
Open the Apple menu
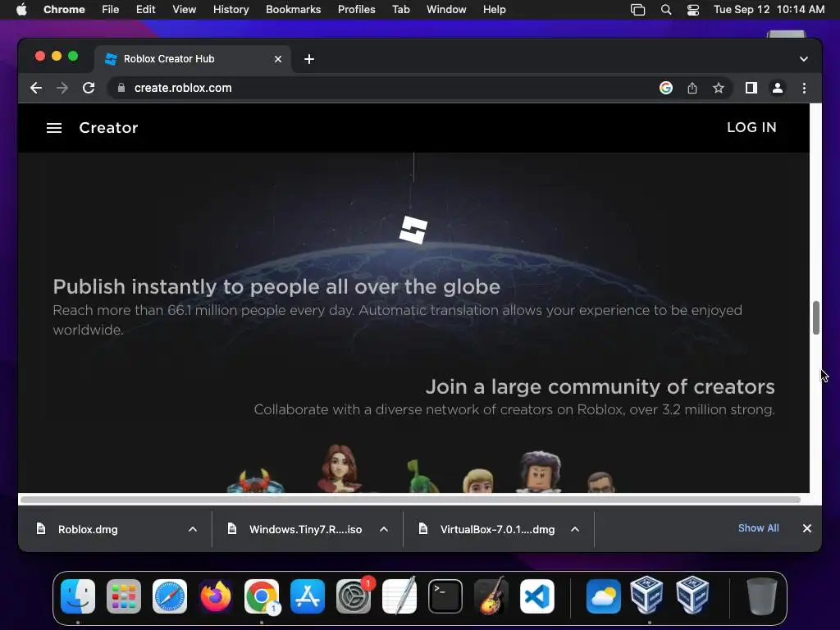pos(21,10)
